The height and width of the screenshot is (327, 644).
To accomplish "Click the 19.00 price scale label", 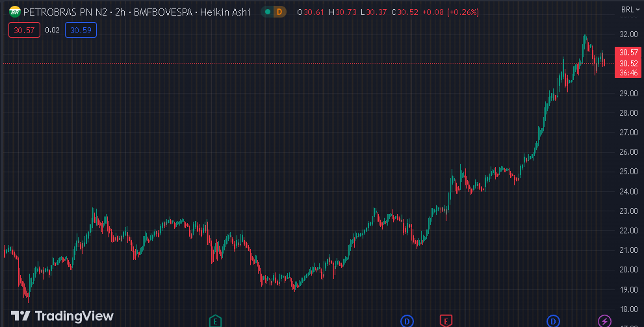I will 628,289.
